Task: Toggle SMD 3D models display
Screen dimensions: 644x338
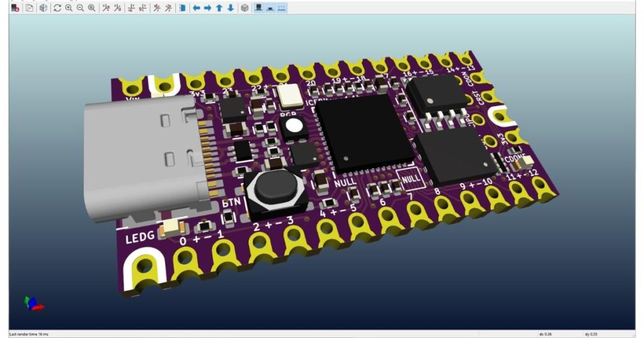Action: 270,8
